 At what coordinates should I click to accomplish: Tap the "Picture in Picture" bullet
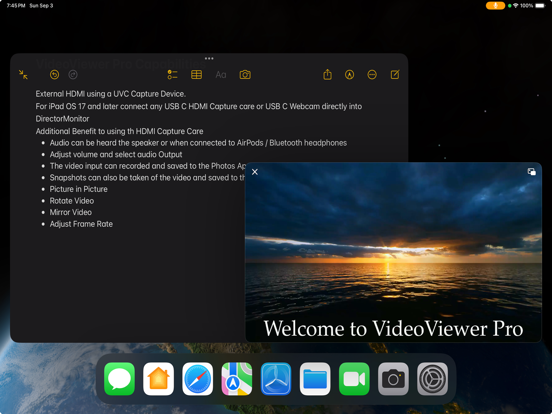point(79,189)
